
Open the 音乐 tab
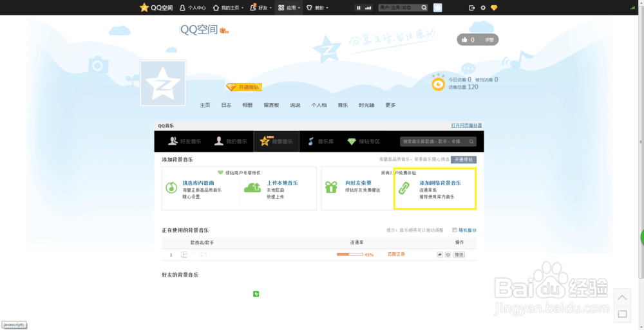[x=343, y=105]
